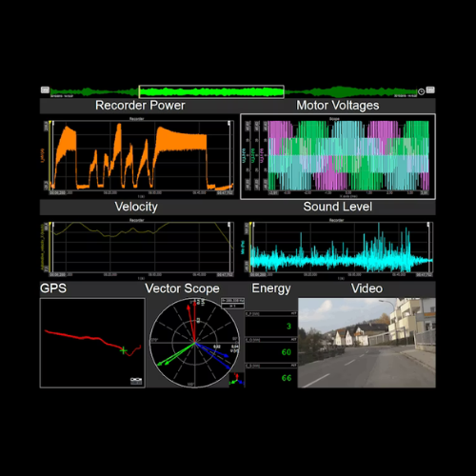Select the Recorder Power heading

click(x=140, y=106)
